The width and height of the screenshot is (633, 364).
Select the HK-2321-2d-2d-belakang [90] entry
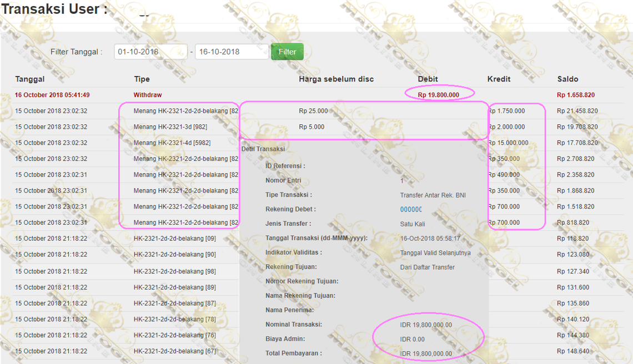coord(174,255)
